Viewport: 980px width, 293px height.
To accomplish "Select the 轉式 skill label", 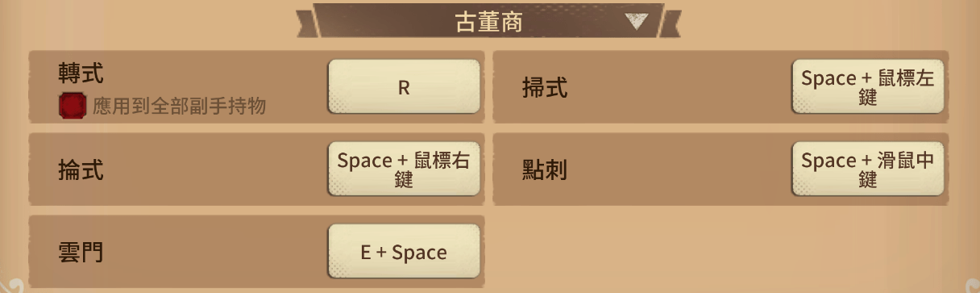I will pos(81,74).
